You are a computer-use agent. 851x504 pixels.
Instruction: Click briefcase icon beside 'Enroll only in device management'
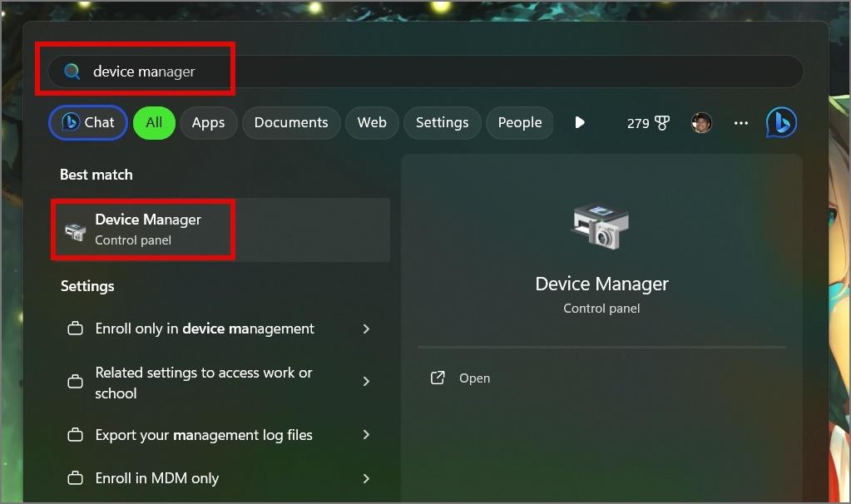(76, 329)
